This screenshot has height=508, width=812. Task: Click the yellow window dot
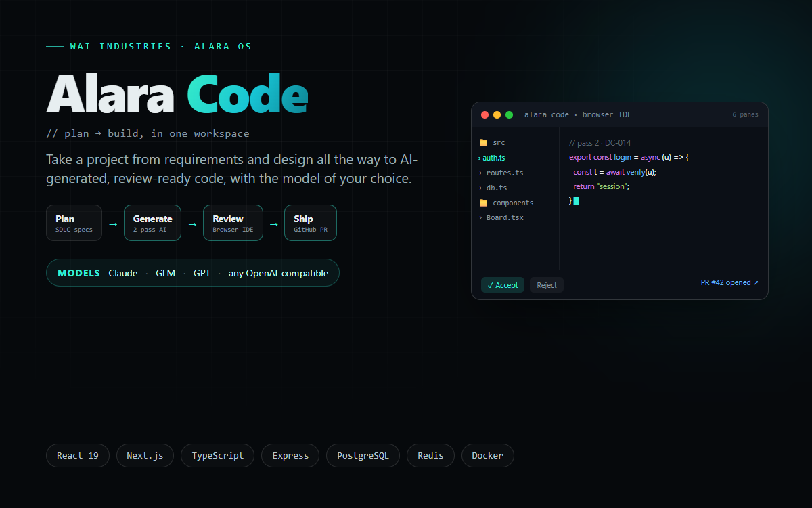497,114
